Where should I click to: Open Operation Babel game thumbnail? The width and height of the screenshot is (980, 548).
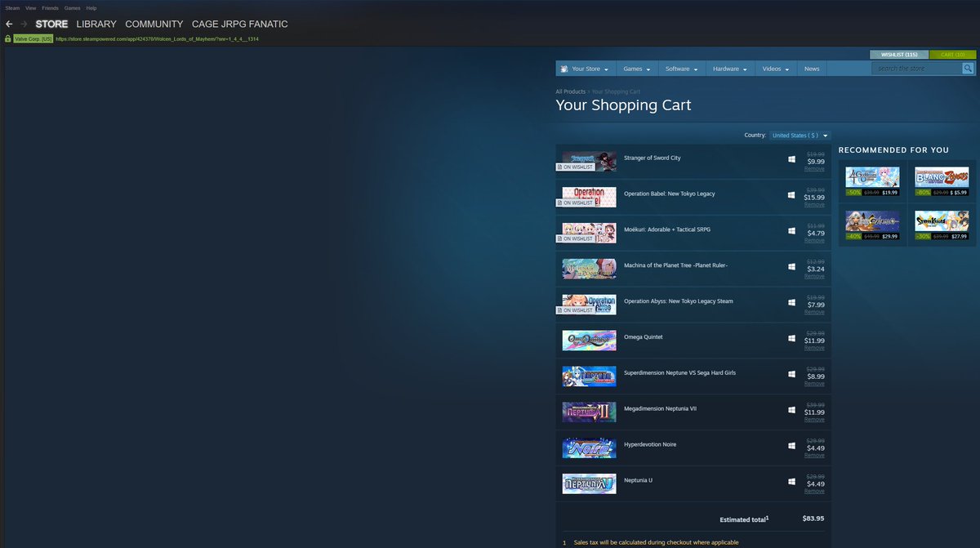coord(589,197)
